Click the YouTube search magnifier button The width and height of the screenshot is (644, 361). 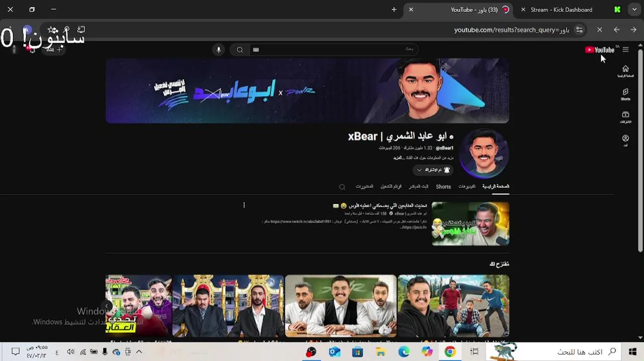tap(240, 50)
